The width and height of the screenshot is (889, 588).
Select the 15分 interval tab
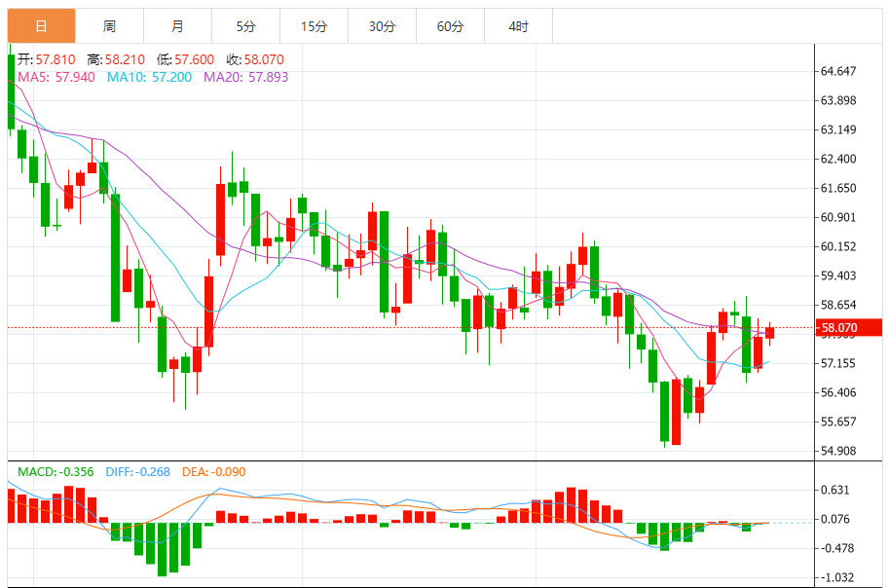[314, 26]
